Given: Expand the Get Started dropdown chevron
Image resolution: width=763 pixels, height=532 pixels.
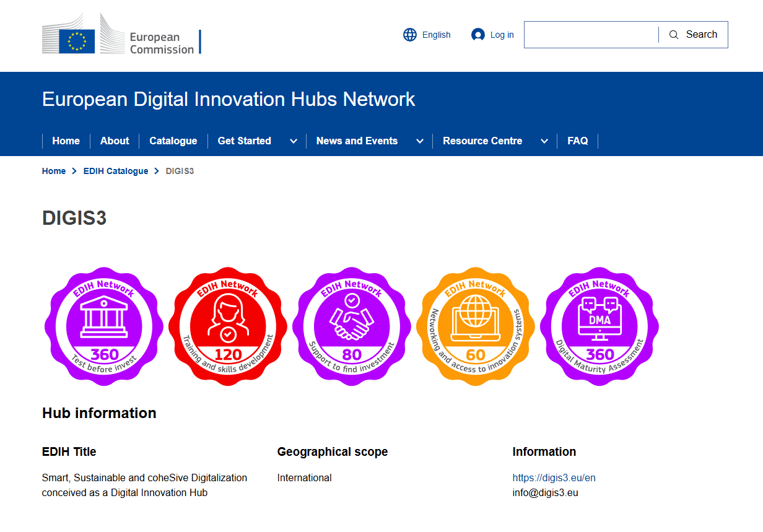Looking at the screenshot, I should point(294,141).
